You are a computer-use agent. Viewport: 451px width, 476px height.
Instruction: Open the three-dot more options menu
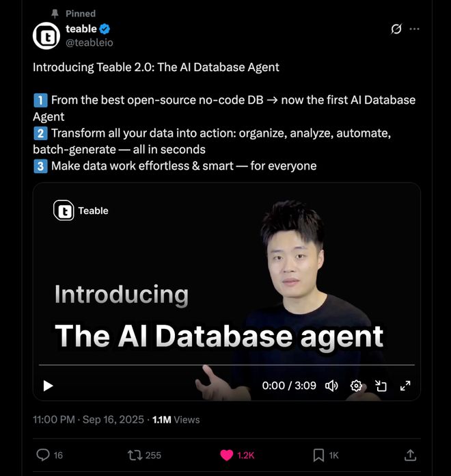414,29
